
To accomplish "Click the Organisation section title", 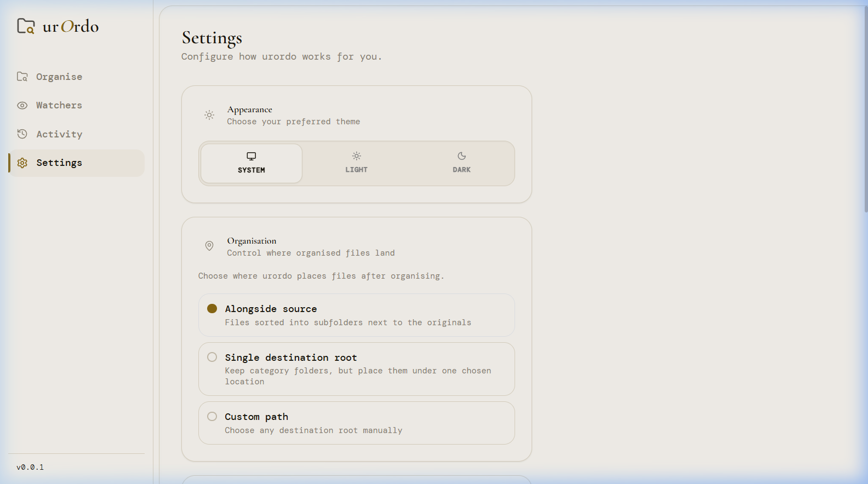I will click(x=252, y=241).
